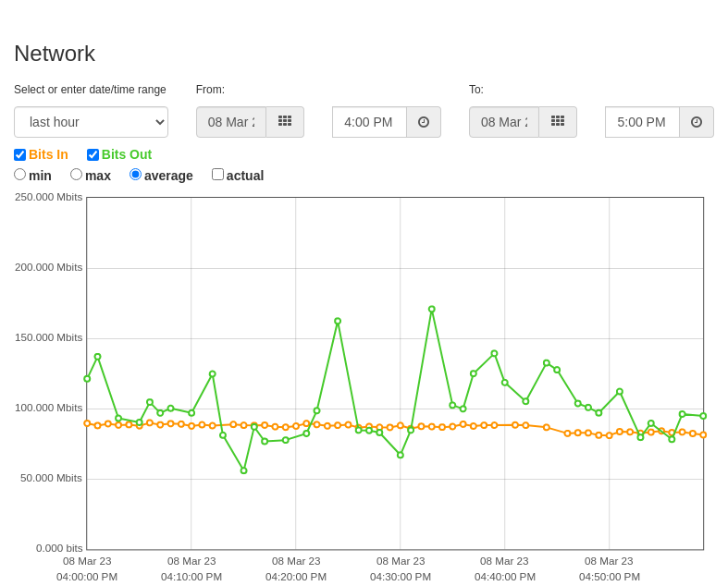
Task: Open the From date calendar grid icon
Action: click(x=285, y=122)
